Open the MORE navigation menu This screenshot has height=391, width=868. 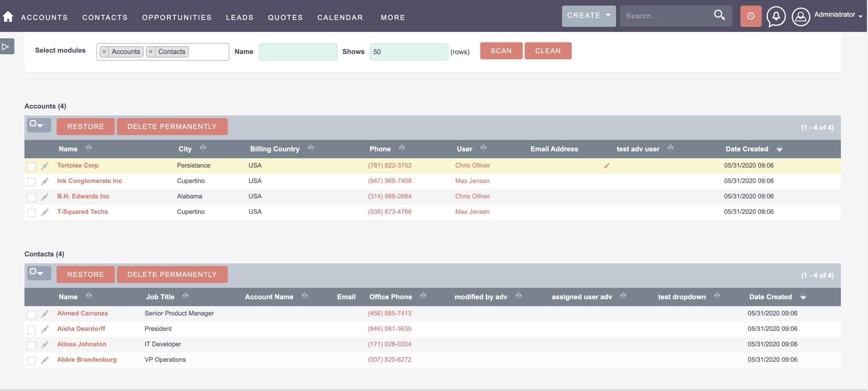tap(393, 17)
